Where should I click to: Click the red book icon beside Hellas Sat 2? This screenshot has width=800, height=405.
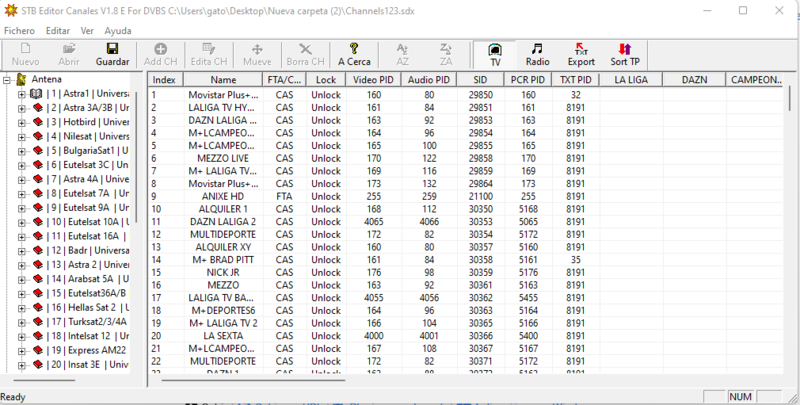click(38, 308)
